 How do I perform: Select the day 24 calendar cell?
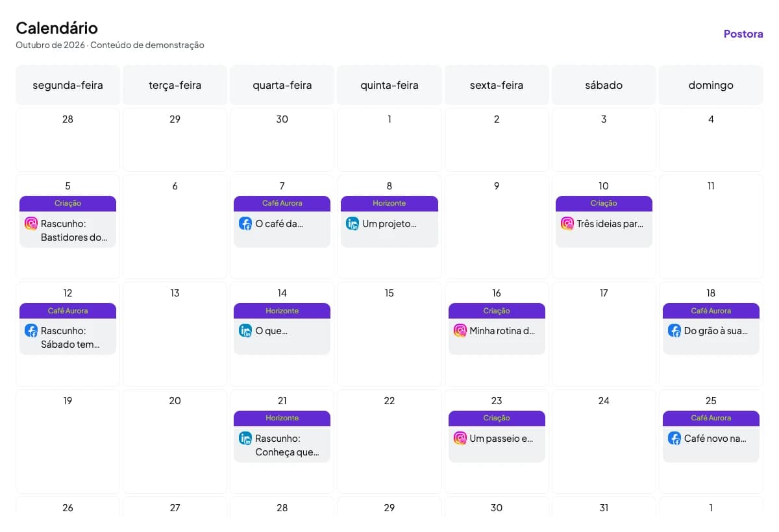click(x=604, y=441)
